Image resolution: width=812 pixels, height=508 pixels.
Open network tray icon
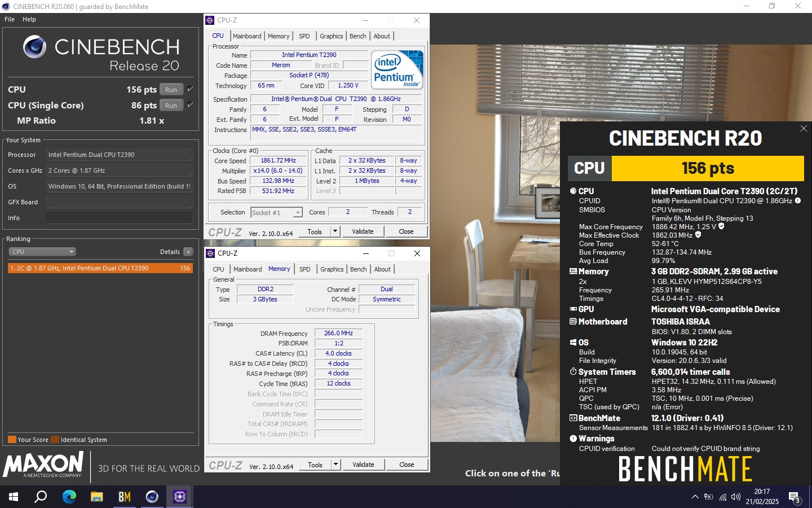click(722, 497)
